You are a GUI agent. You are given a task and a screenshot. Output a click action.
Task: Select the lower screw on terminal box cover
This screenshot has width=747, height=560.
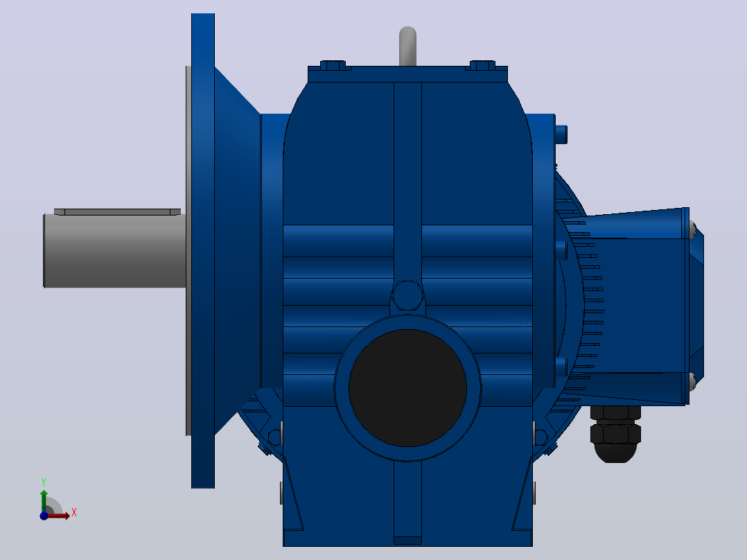pos(693,382)
